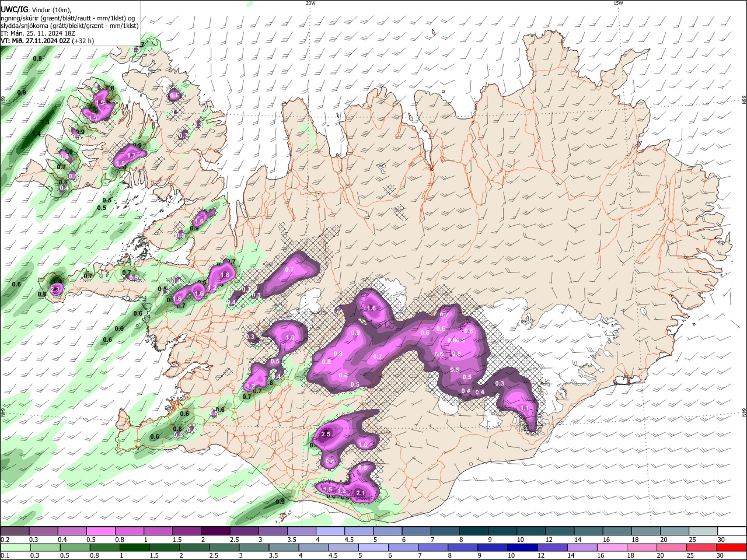Image resolution: width=747 pixels, height=560 pixels.
Task: Click the '(+32 h)' forecast offset text
Action: [83, 41]
